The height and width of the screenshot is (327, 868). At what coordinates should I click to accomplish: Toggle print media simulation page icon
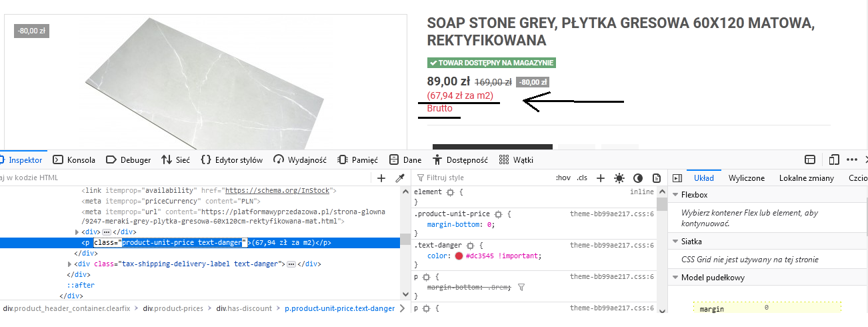[657, 178]
